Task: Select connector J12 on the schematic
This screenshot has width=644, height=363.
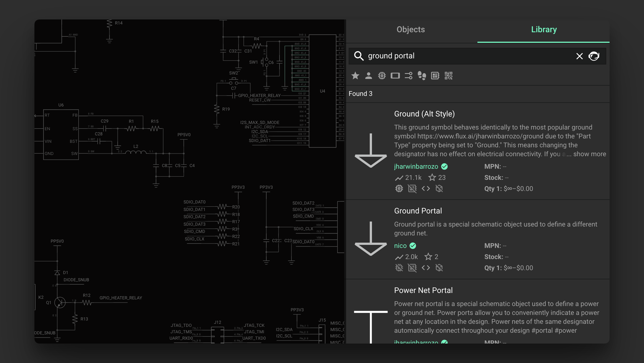Action: 217,335
